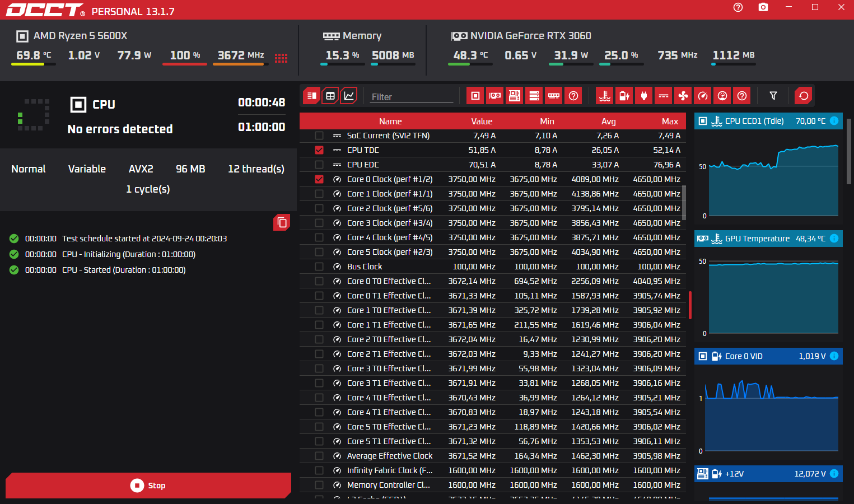Reset the sensor min/max values icon

tap(804, 96)
